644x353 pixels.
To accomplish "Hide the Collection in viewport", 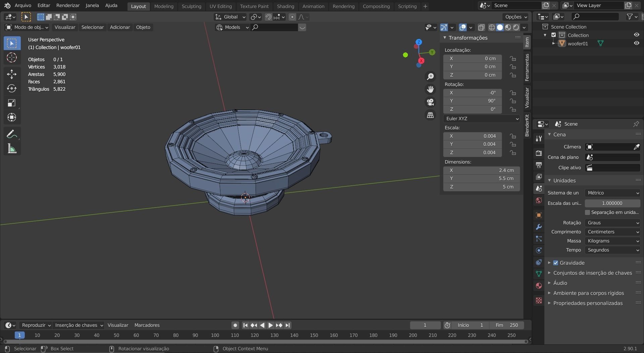I will coord(636,35).
